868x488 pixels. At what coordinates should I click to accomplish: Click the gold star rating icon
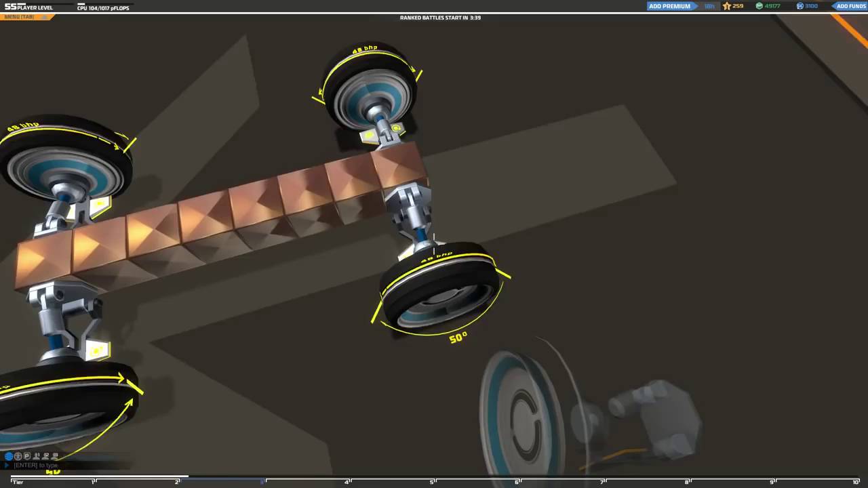click(726, 6)
